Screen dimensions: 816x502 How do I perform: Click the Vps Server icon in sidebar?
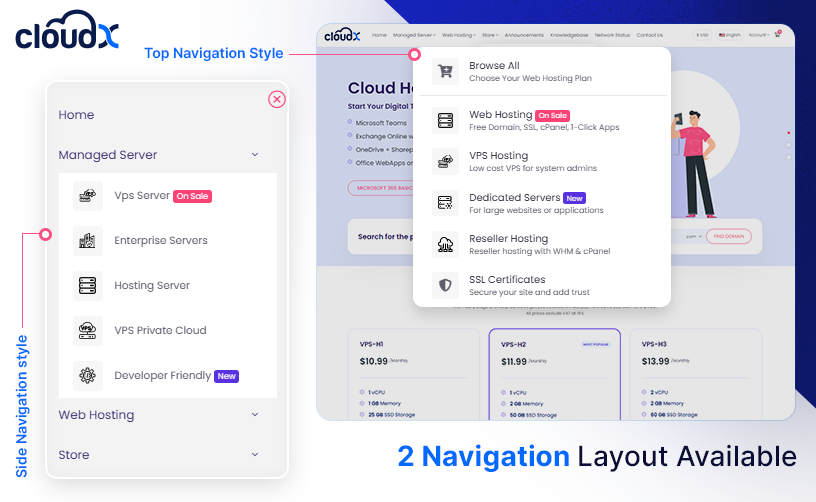(x=88, y=196)
